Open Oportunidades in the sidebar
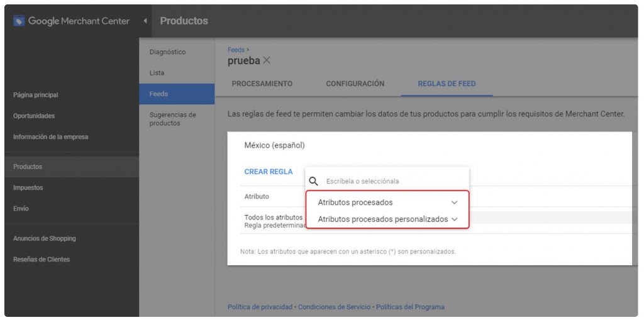 click(34, 116)
